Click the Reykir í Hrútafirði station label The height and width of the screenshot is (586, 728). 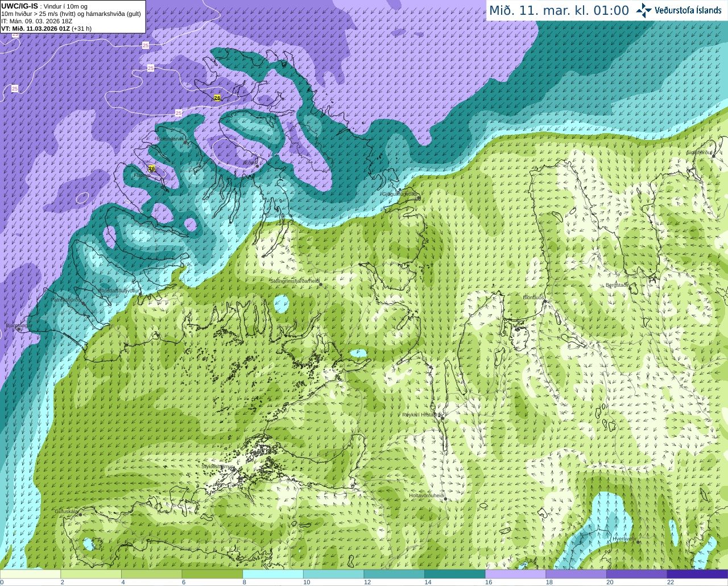click(x=421, y=415)
